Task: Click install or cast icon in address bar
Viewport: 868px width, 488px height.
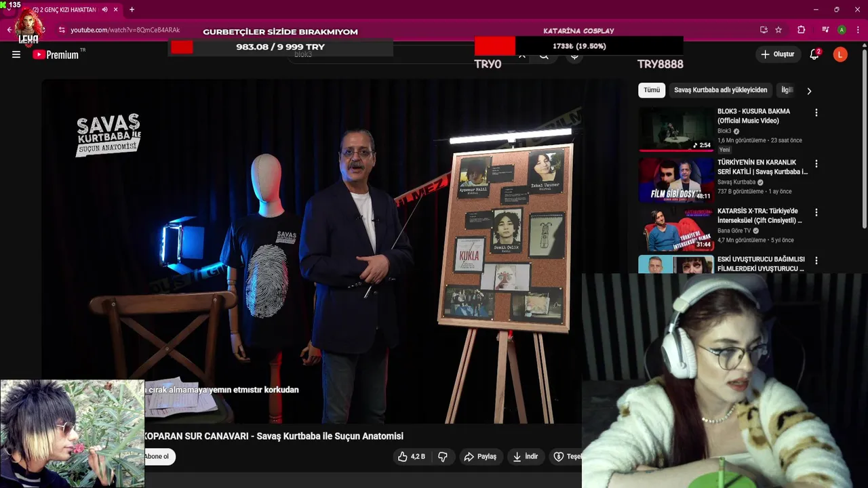Action: pos(764,30)
